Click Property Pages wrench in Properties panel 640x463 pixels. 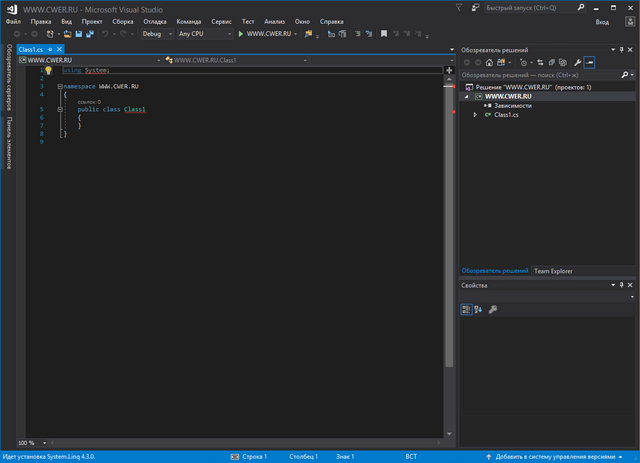click(x=493, y=309)
